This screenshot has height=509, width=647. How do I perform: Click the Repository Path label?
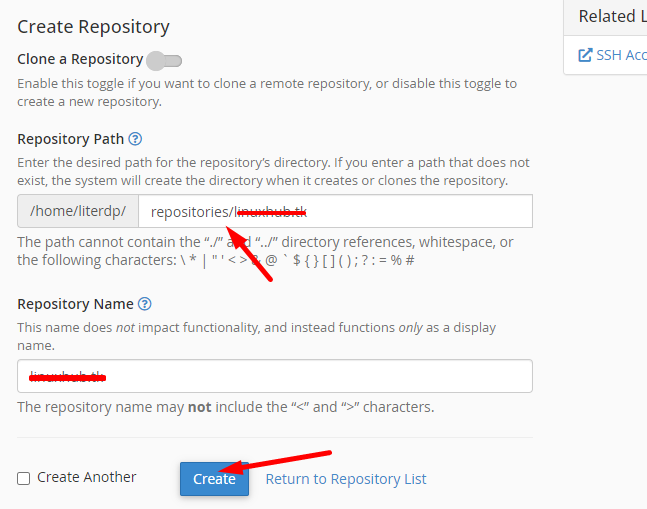click(x=71, y=139)
